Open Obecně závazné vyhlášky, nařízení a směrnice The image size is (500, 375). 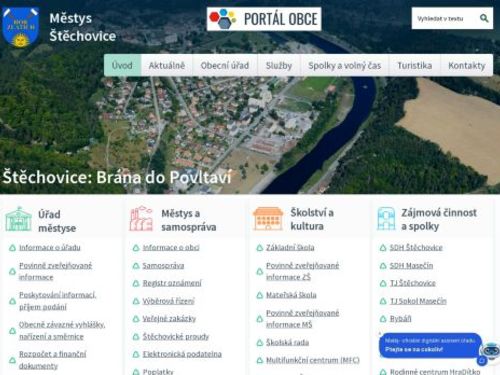click(x=62, y=330)
